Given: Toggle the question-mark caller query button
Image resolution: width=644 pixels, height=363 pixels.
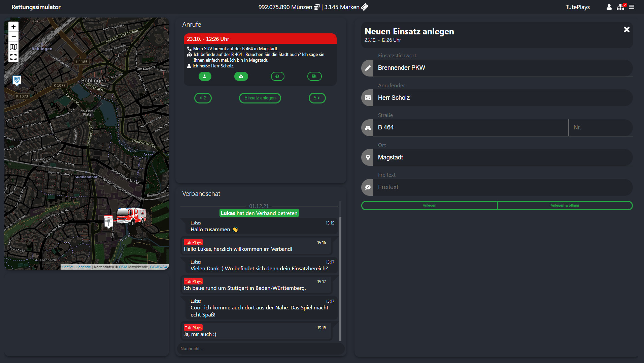Looking at the screenshot, I should point(277,77).
